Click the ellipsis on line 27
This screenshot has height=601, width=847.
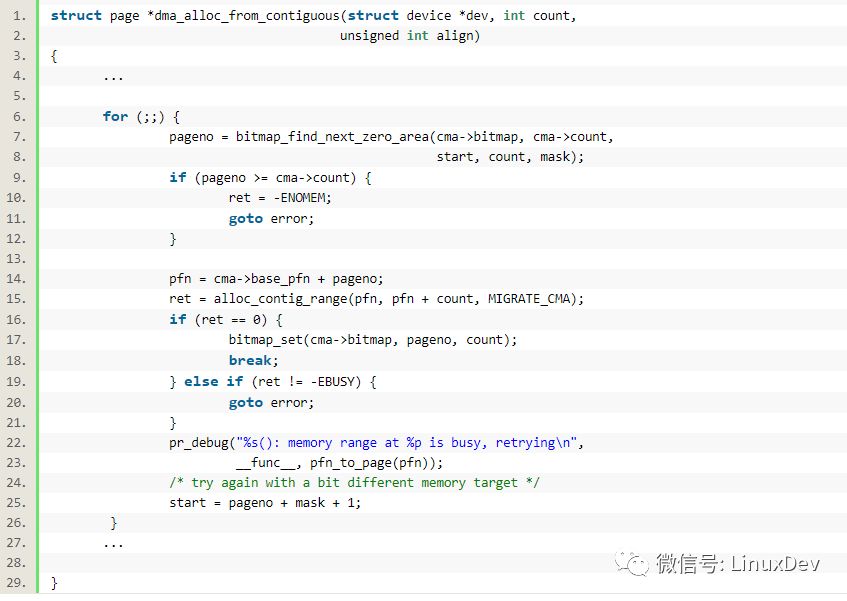point(113,545)
